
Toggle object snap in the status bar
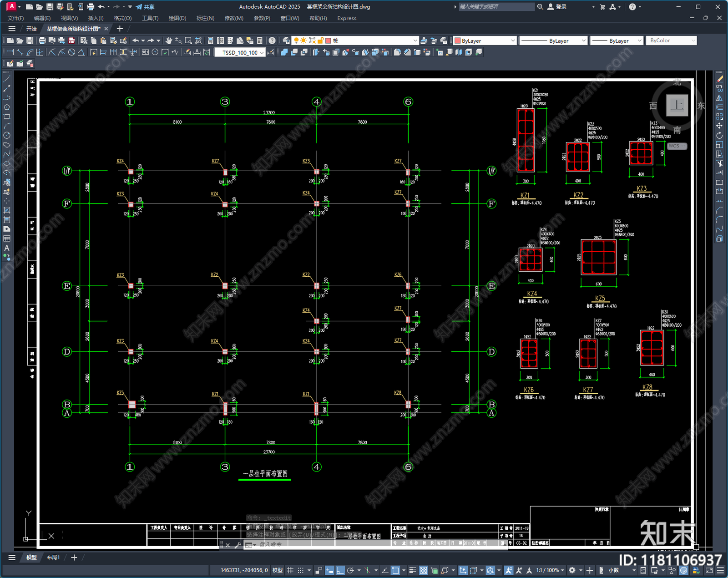395,570
